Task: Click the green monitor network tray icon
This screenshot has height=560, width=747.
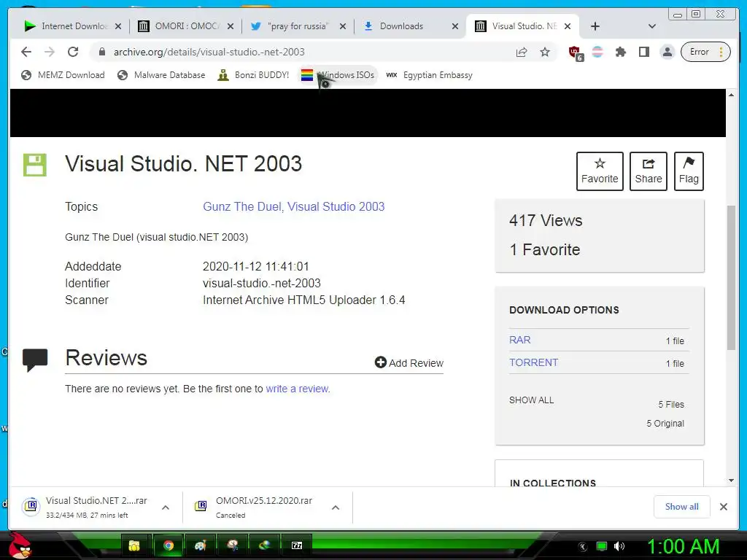Action: 602,546
